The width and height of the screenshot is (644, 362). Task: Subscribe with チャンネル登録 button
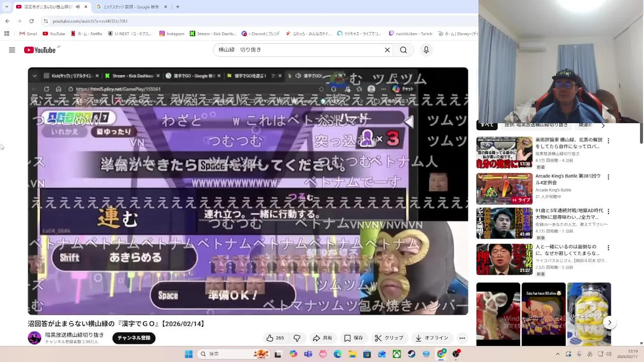(134, 338)
